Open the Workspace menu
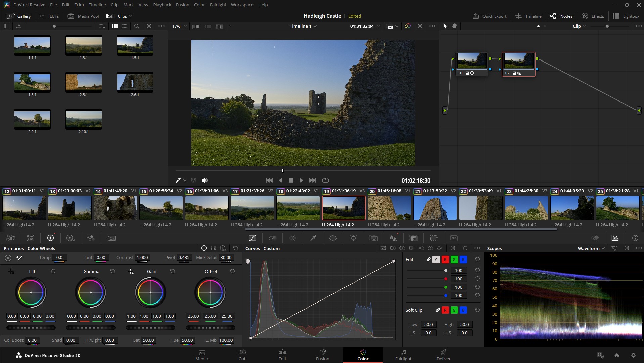 pyautogui.click(x=242, y=5)
